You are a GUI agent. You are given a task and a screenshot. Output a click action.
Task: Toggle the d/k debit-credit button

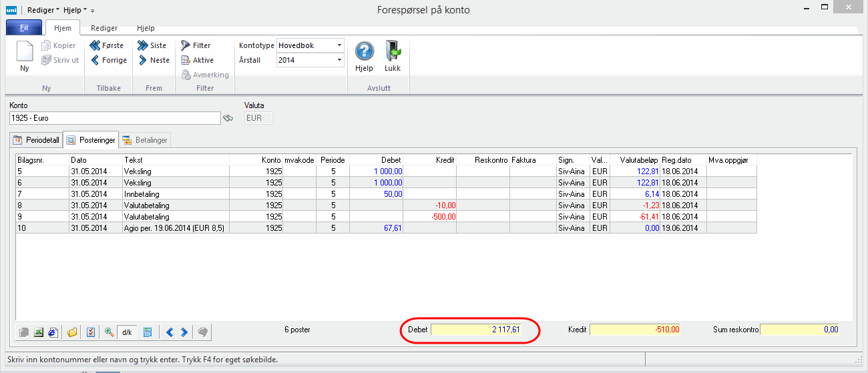tap(127, 332)
